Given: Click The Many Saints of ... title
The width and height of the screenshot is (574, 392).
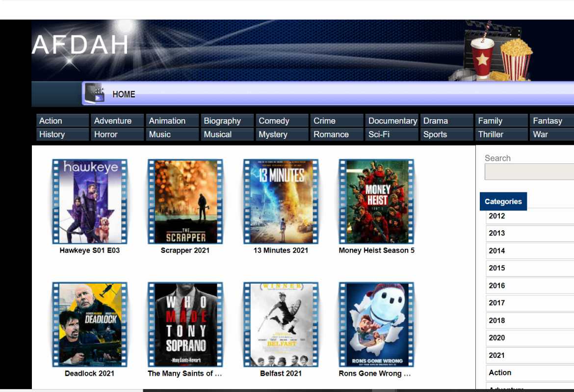Looking at the screenshot, I should click(185, 373).
